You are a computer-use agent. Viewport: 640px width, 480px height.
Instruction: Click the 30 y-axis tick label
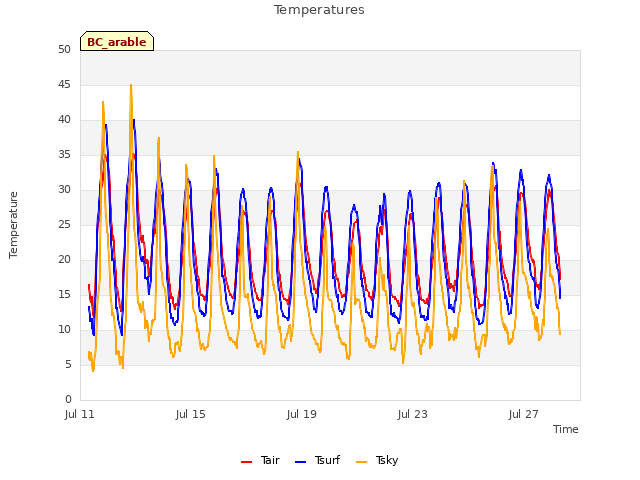64,189
